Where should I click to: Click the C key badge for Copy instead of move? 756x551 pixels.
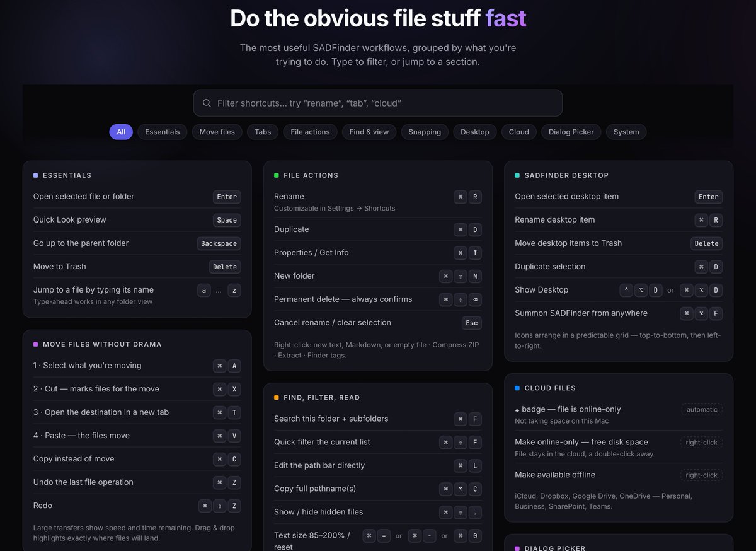point(234,459)
